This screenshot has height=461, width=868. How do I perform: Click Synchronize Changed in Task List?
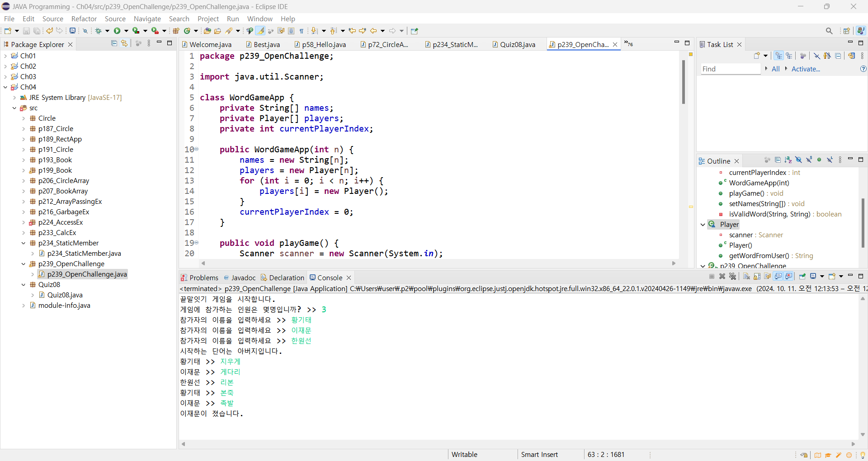(852, 56)
